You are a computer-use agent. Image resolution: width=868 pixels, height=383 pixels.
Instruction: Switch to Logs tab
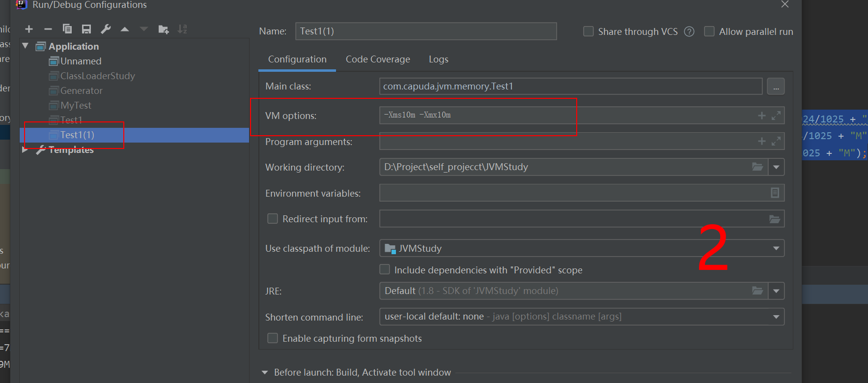(438, 59)
